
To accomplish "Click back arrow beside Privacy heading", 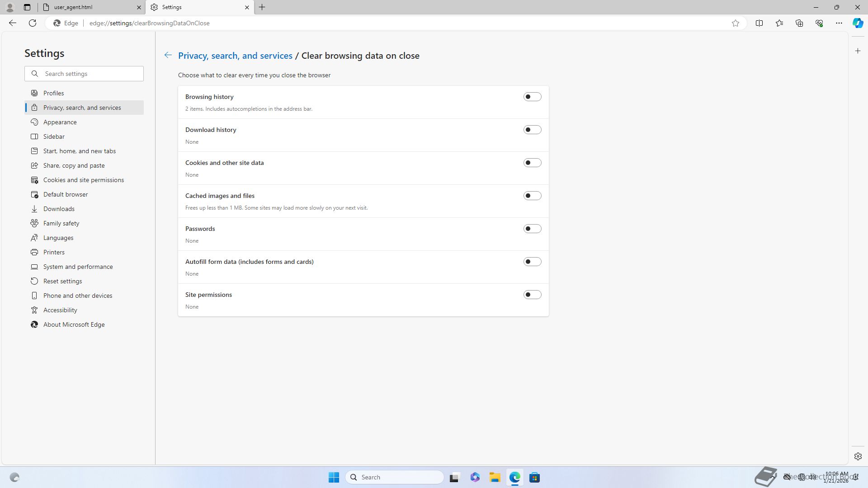I will pyautogui.click(x=168, y=55).
